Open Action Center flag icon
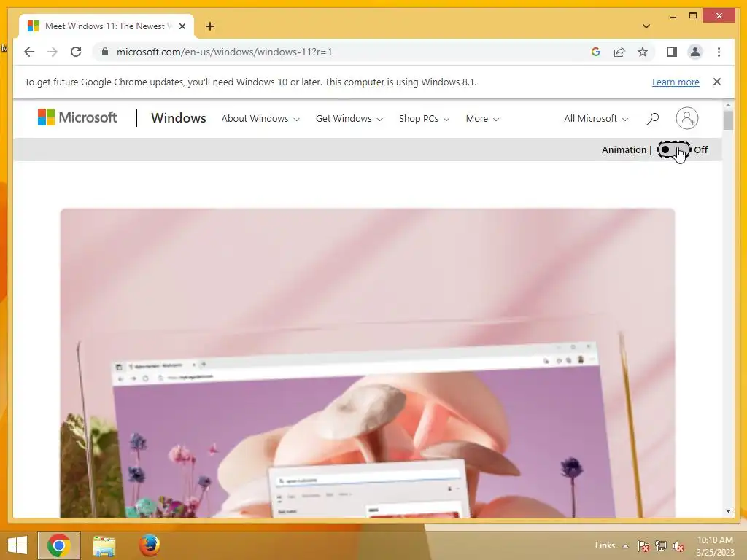This screenshot has width=747, height=560. pyautogui.click(x=643, y=545)
